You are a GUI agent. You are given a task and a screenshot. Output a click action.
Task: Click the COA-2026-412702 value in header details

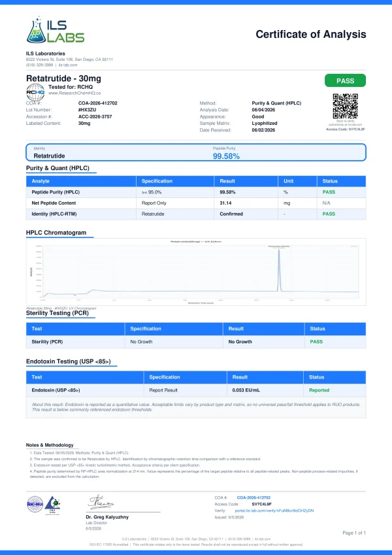97,103
